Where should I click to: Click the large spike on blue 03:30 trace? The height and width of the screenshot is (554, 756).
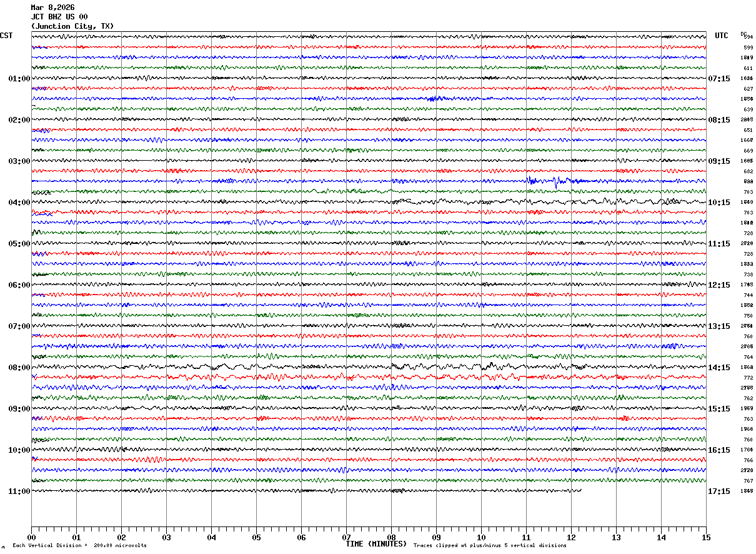click(556, 182)
